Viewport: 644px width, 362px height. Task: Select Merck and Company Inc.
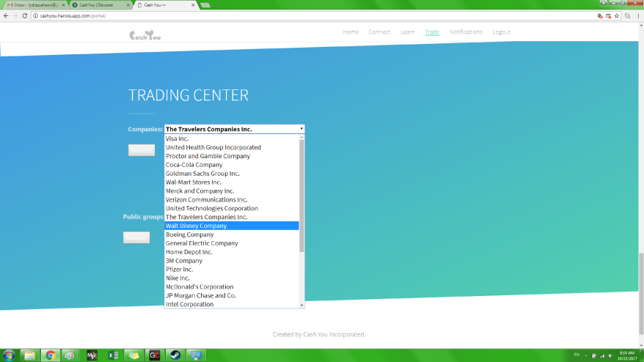[232, 191]
